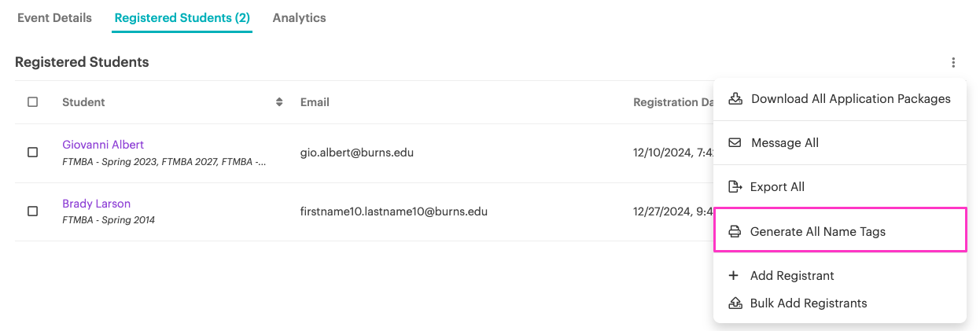Check the box for Giovanni Albert

[32, 153]
